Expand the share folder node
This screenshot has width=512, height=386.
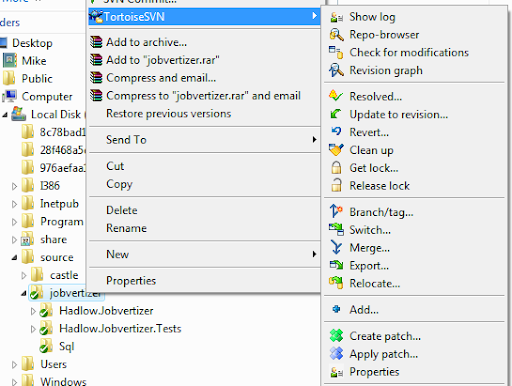tap(14, 239)
